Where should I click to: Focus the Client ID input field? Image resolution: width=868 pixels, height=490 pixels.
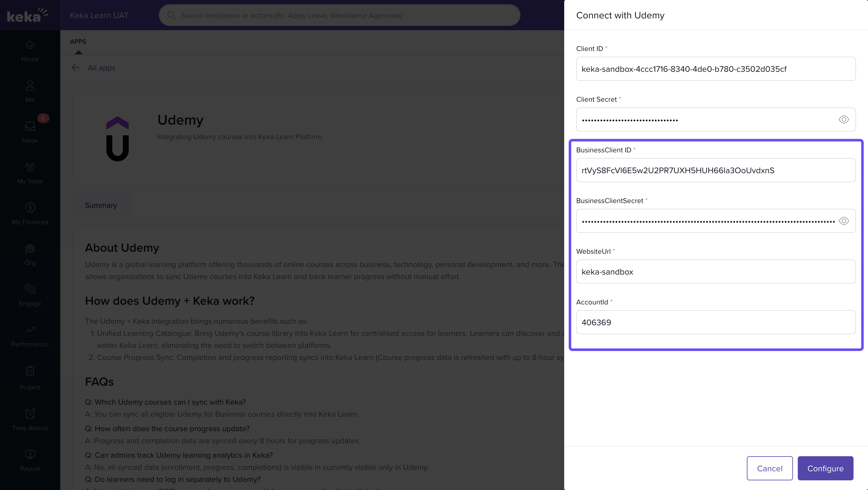[x=715, y=69]
